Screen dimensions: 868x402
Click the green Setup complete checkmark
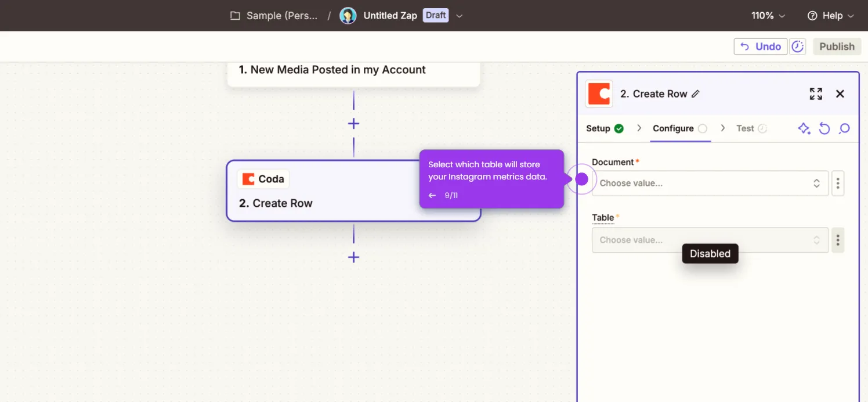tap(619, 128)
